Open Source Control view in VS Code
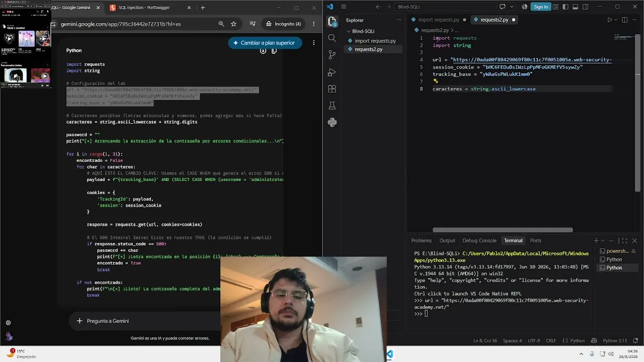Image resolution: width=644 pixels, height=362 pixels. click(x=332, y=55)
